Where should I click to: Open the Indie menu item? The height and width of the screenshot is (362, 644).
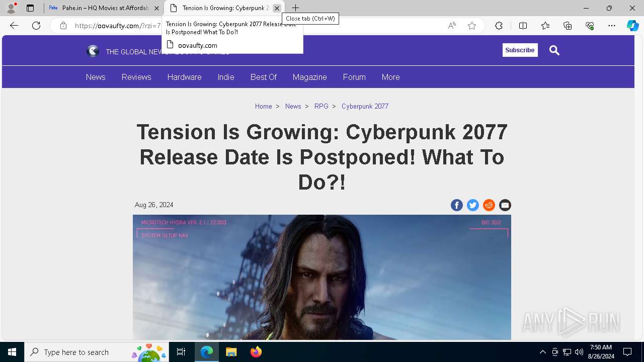(x=226, y=77)
